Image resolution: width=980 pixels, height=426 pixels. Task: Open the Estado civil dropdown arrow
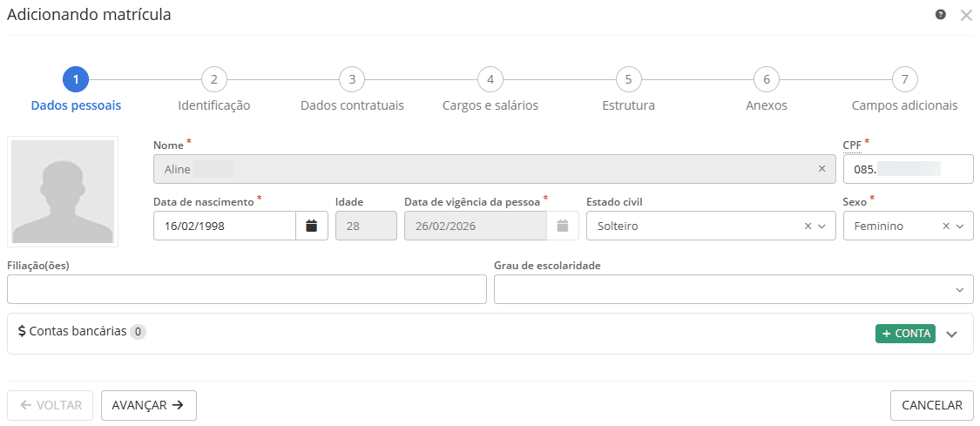point(821,227)
